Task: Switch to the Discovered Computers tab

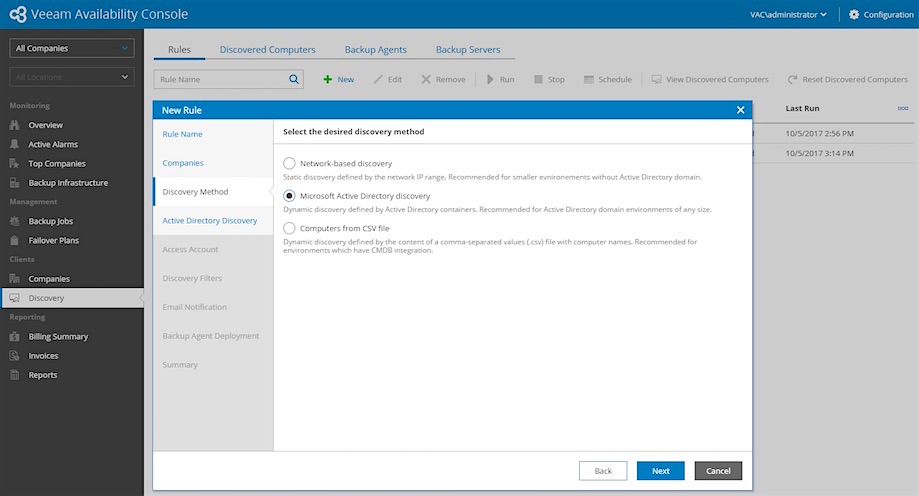Action: click(x=267, y=49)
